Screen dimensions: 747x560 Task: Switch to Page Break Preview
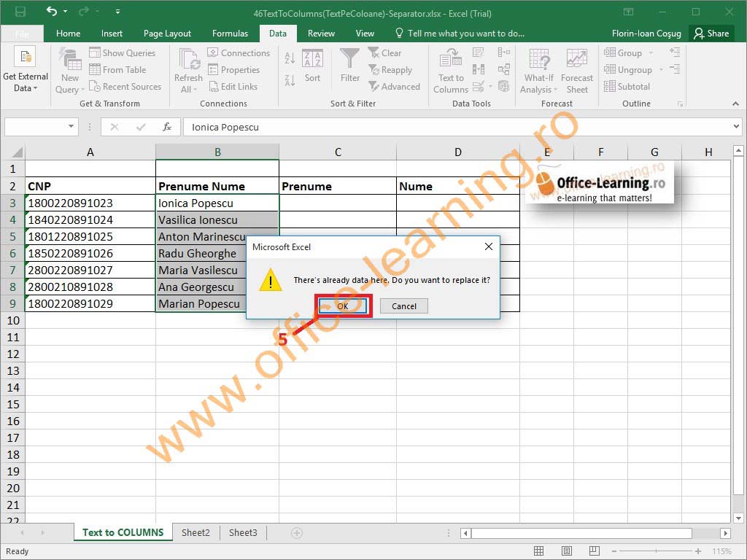[594, 551]
